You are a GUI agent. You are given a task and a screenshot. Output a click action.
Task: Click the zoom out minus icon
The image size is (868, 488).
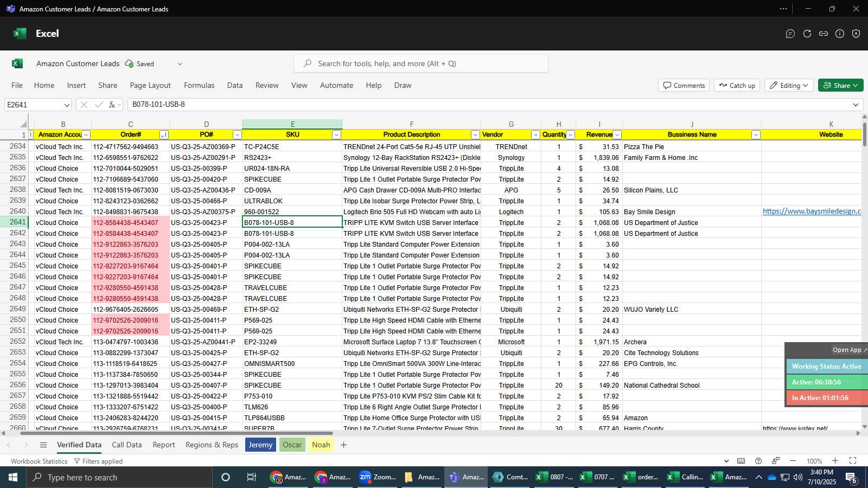pos(793,461)
